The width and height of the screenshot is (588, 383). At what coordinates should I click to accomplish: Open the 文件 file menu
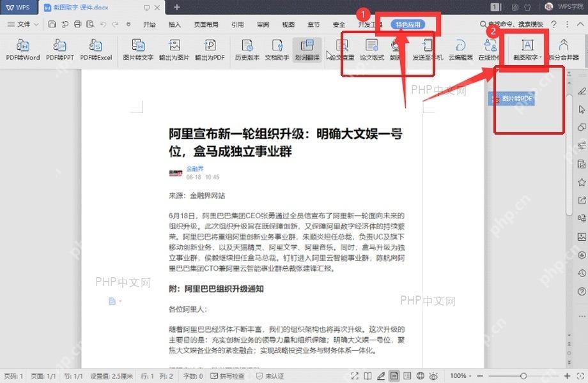pos(20,24)
